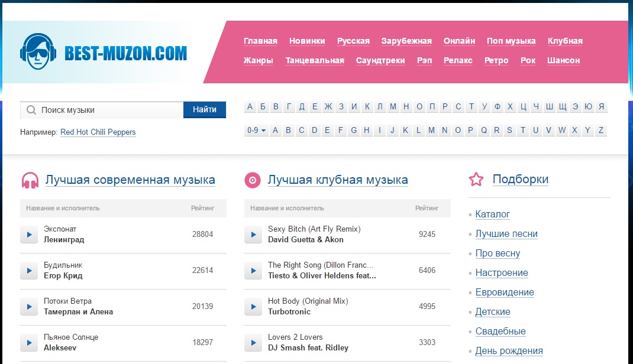Click the star icon next to Подборки
Screen dimensions: 633x364
476,180
